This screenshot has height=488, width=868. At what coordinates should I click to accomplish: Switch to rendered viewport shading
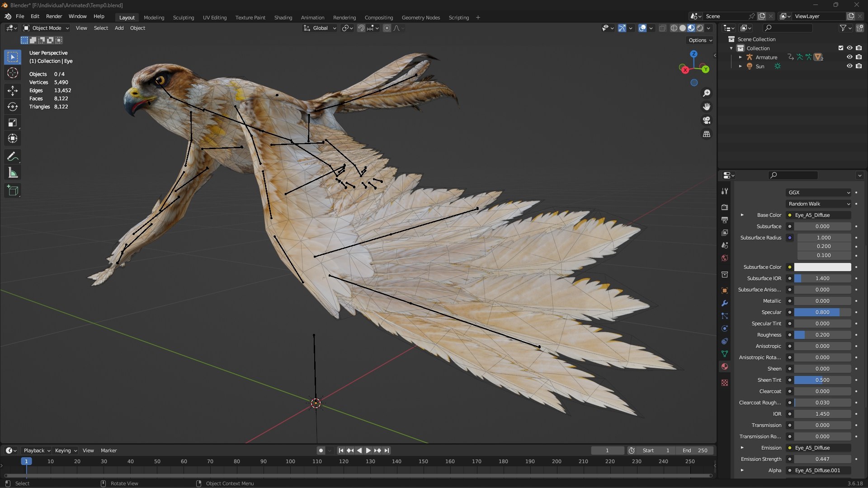click(x=700, y=28)
